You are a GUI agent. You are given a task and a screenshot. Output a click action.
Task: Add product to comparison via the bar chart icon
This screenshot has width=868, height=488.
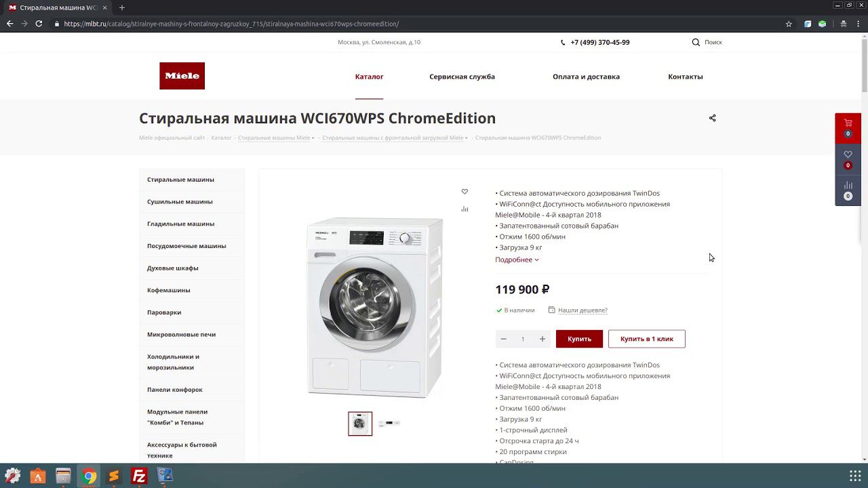[x=465, y=209]
